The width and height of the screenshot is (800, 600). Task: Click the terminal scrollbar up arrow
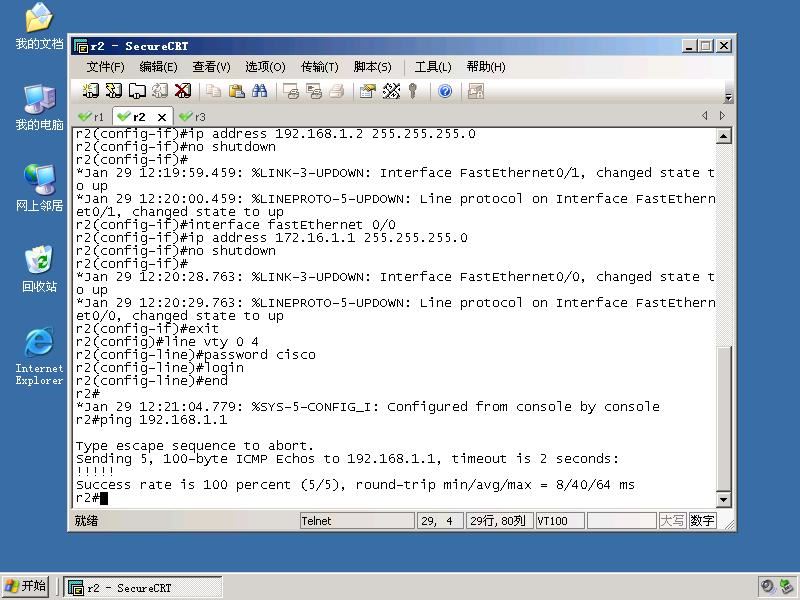[723, 136]
